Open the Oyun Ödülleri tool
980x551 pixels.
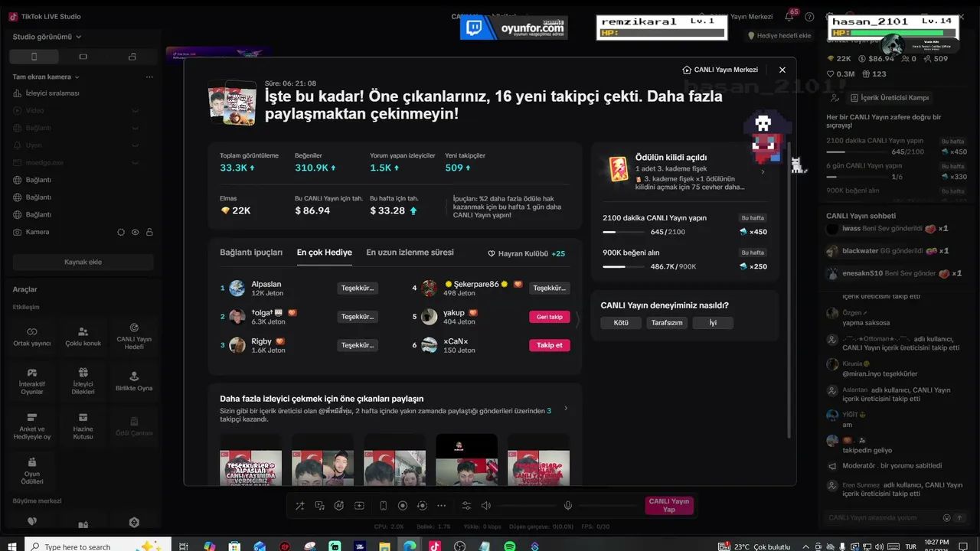point(32,471)
